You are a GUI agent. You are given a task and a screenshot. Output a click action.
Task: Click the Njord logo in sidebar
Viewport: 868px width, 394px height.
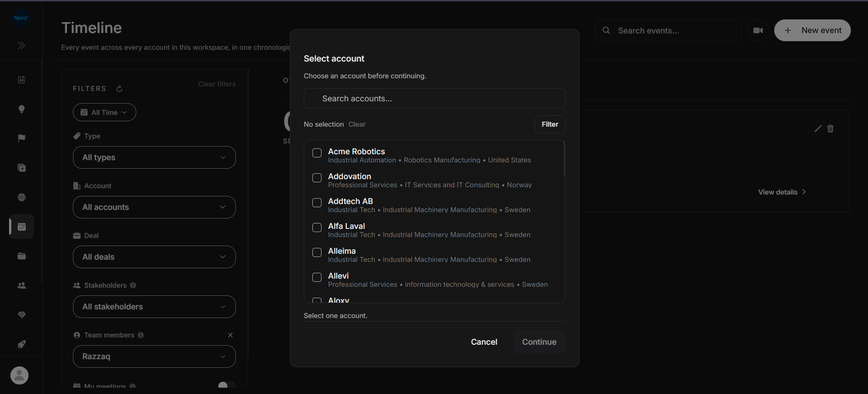(21, 18)
